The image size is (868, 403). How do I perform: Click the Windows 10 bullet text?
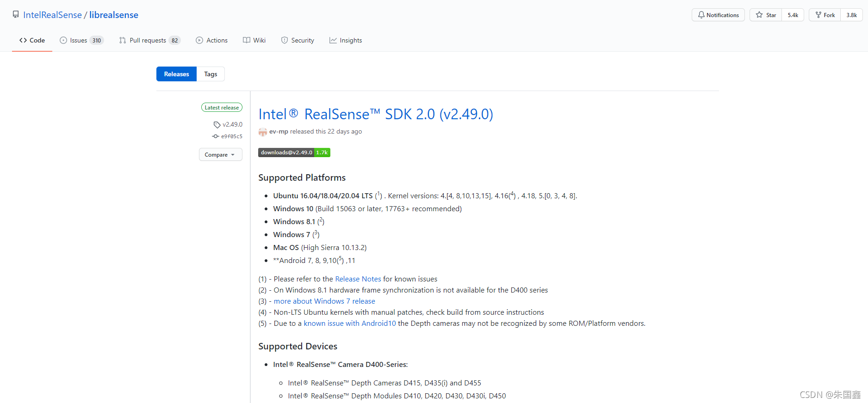[367, 208]
